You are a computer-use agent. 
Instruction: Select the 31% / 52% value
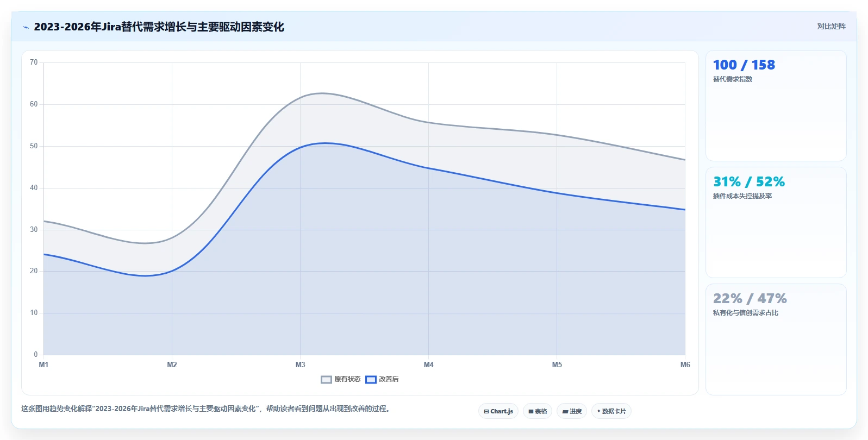coord(749,181)
